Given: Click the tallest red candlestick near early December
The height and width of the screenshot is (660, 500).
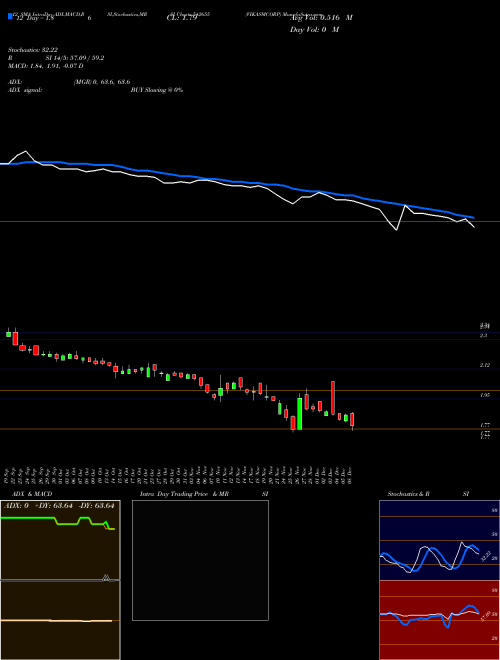Looking at the screenshot, I should (333, 398).
